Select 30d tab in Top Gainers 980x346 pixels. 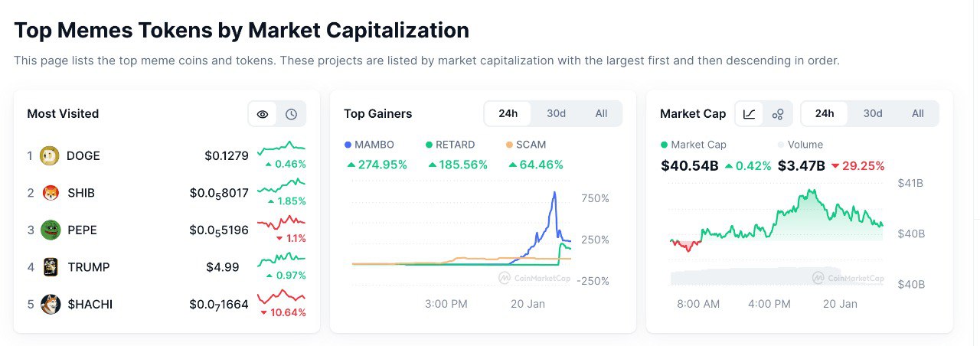(x=556, y=113)
